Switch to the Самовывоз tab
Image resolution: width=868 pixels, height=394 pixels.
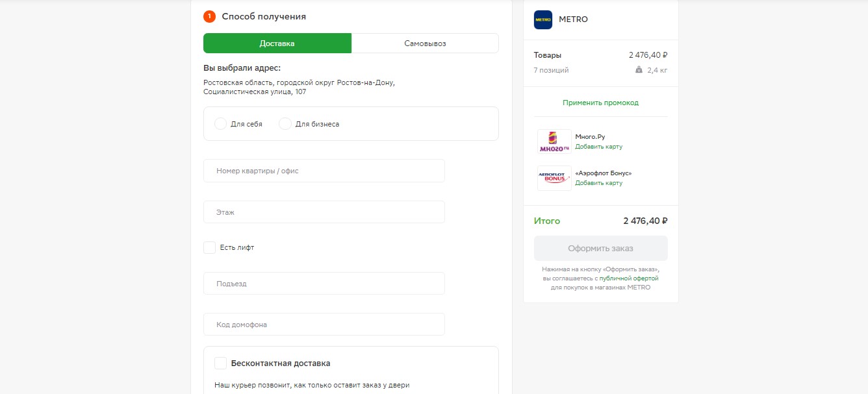click(425, 43)
